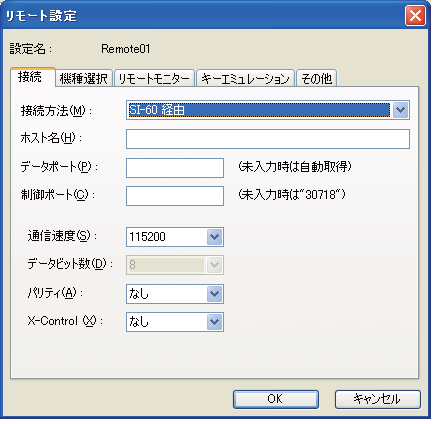The image size is (437, 424).
Task: Confirm settings with the OK button
Action: click(x=276, y=399)
